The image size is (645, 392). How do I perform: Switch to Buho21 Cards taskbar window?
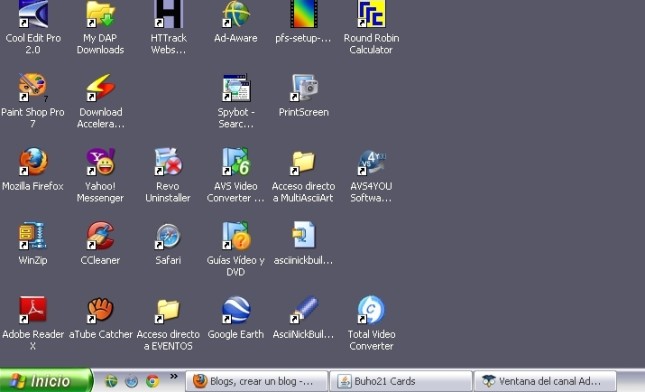[x=401, y=381]
